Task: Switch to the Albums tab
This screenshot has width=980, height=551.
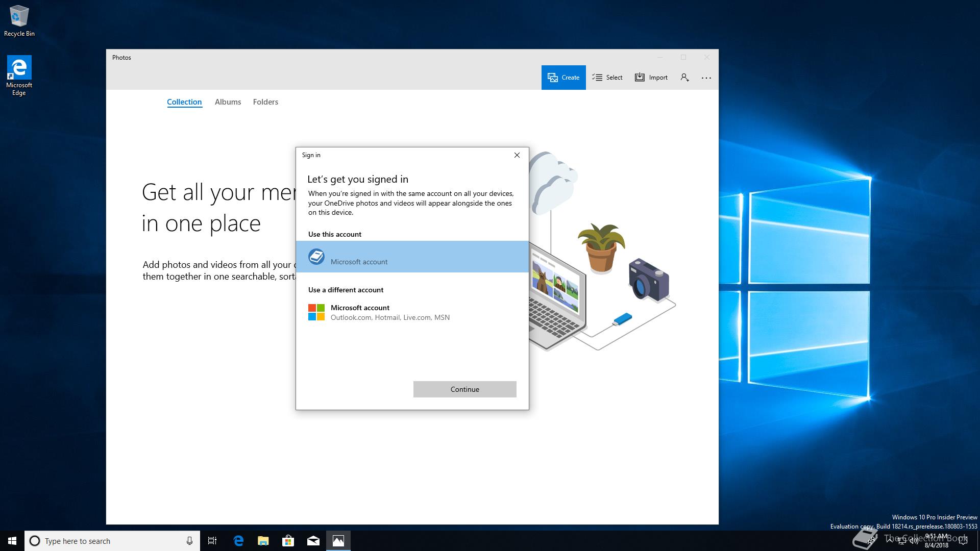Action: point(228,102)
